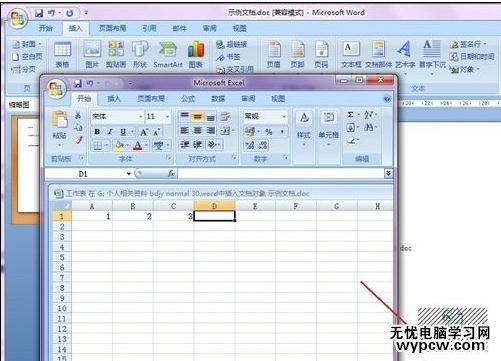Viewport: 501px width, 361px height.
Task: Select Format Painter in Excel
Action: click(78, 140)
